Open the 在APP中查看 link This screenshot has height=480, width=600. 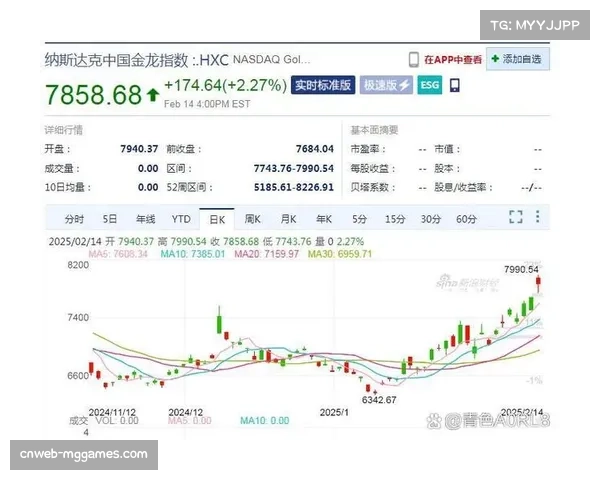click(453, 60)
